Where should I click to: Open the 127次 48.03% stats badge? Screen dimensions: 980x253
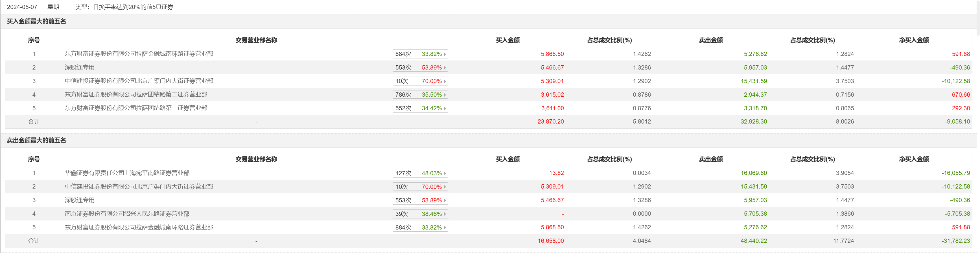pos(420,173)
